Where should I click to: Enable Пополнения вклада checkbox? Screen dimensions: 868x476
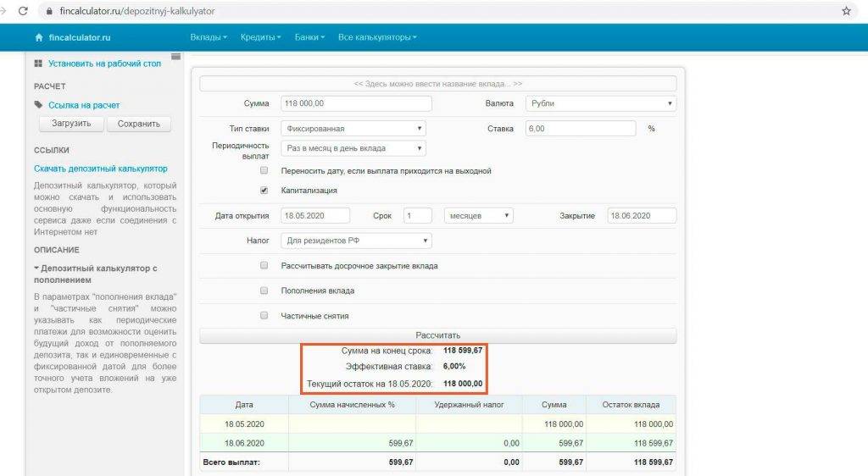pyautogui.click(x=264, y=291)
